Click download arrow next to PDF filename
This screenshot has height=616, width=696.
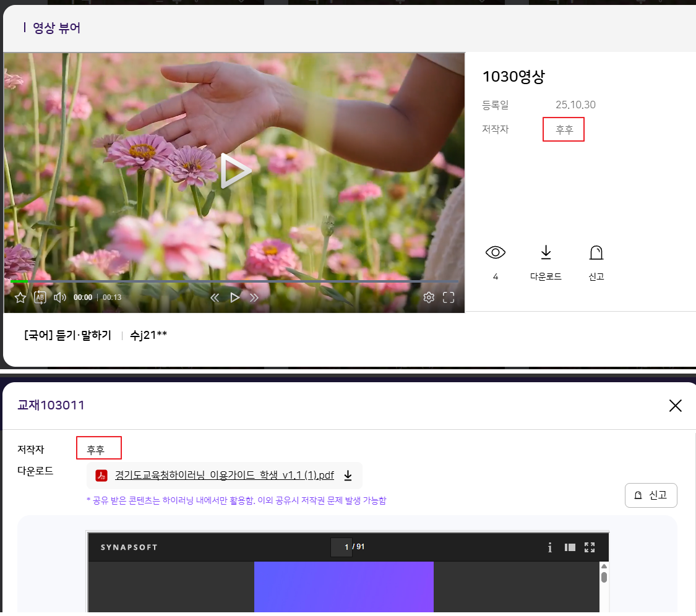coord(348,476)
